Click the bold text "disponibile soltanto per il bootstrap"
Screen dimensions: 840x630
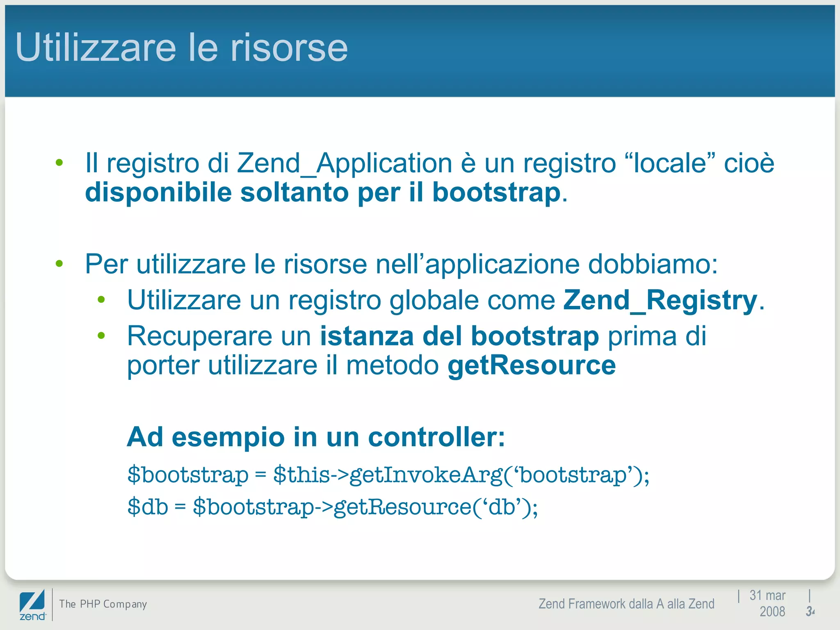coord(322,192)
